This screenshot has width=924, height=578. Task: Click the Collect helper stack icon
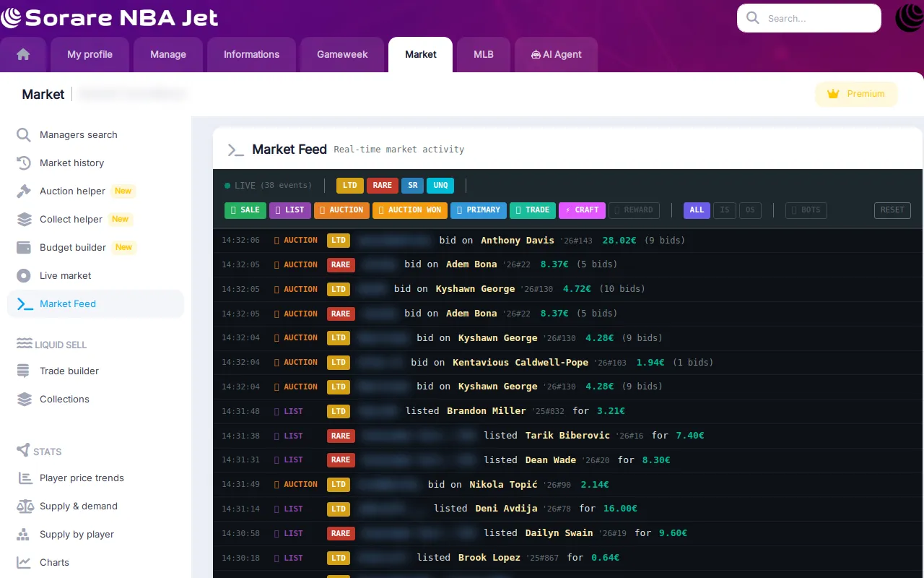[x=24, y=220]
